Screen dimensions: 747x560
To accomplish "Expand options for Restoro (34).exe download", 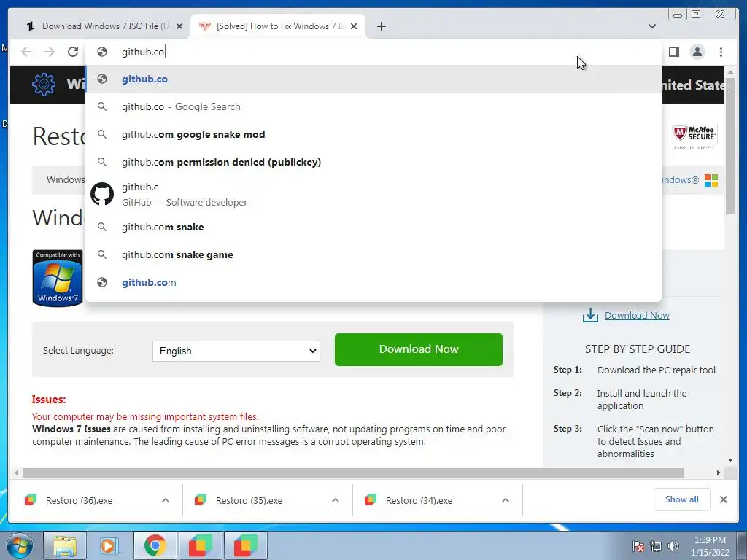I will (x=506, y=500).
